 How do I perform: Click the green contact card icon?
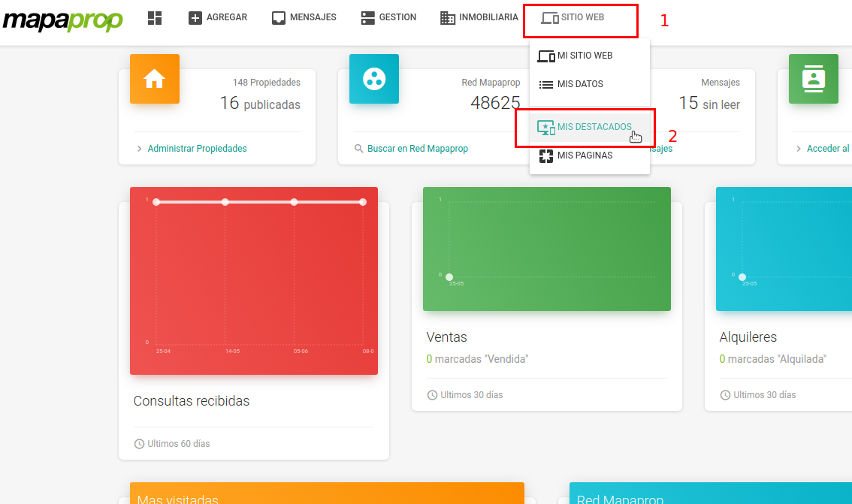click(x=814, y=79)
